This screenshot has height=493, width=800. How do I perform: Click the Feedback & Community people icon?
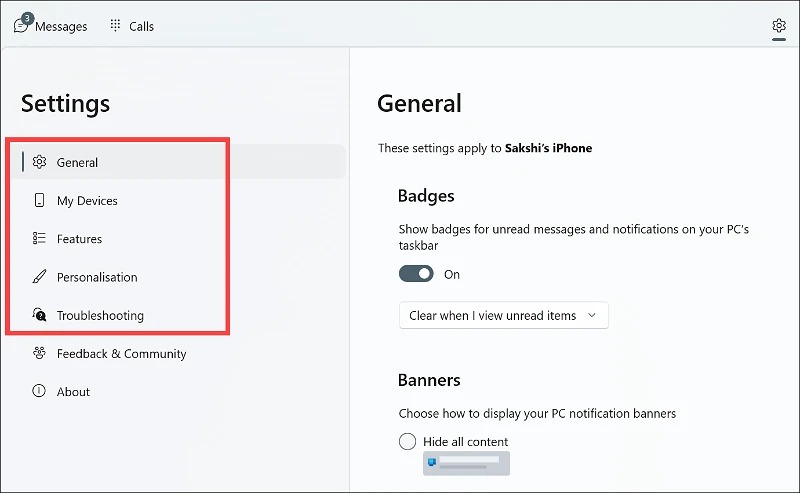(x=39, y=353)
